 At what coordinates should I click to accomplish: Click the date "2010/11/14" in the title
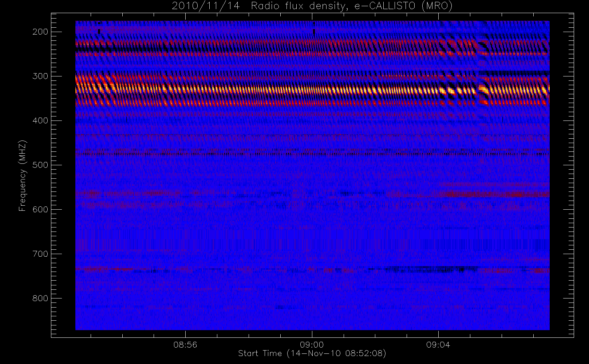(x=206, y=6)
